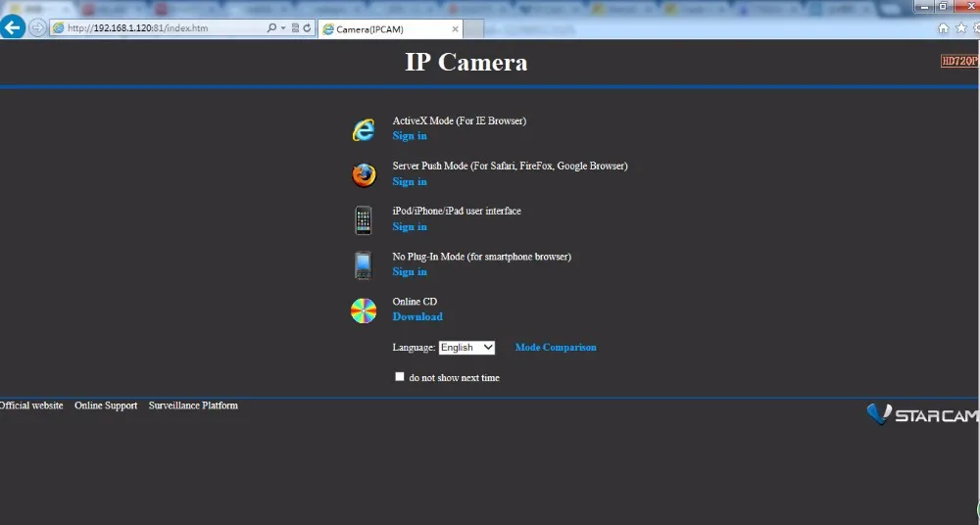Refresh the page using the reload icon
The width and height of the screenshot is (980, 525).
(307, 28)
